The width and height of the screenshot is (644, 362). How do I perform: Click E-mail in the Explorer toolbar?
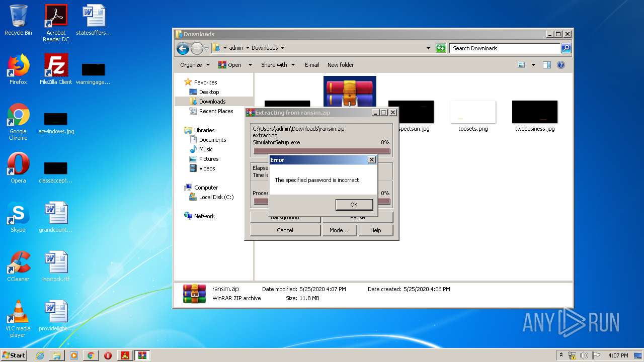click(x=312, y=65)
